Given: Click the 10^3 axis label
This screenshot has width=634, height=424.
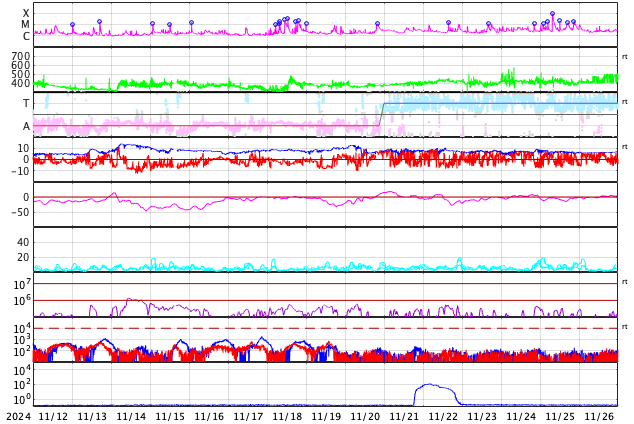Looking at the screenshot, I should 20,340.
